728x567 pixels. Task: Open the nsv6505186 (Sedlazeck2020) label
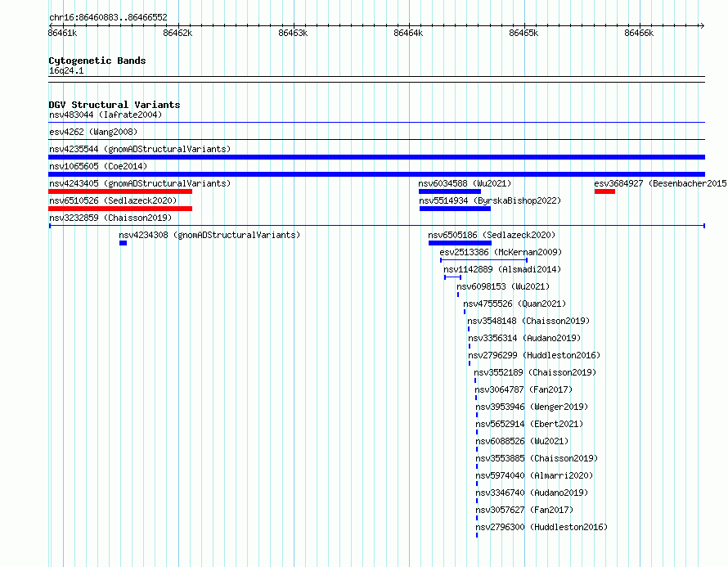(x=492, y=235)
